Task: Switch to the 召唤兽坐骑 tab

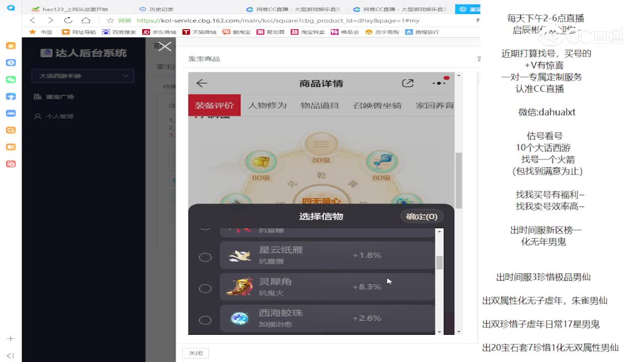Action: click(377, 105)
